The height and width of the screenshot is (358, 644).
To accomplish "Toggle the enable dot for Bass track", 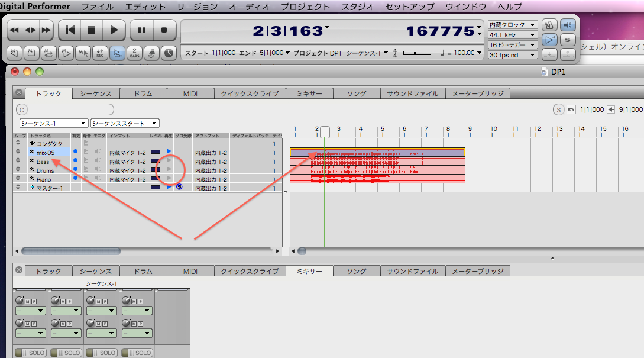I will tap(75, 160).
